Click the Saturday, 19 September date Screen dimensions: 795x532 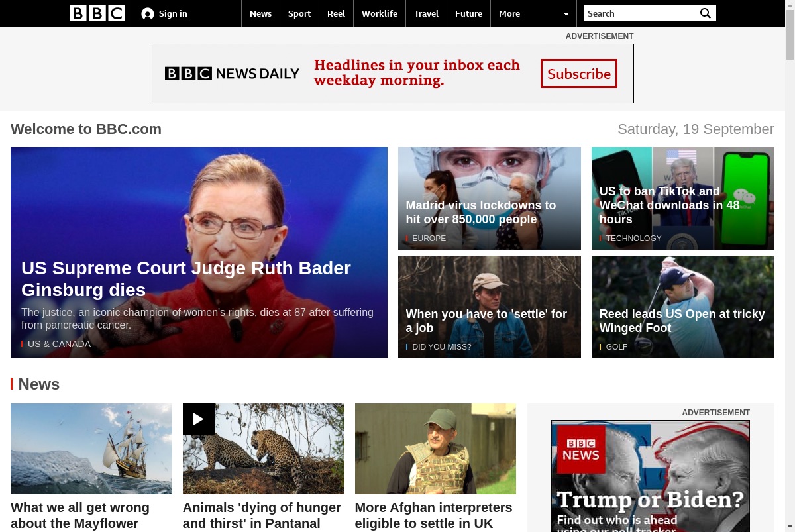pos(696,129)
